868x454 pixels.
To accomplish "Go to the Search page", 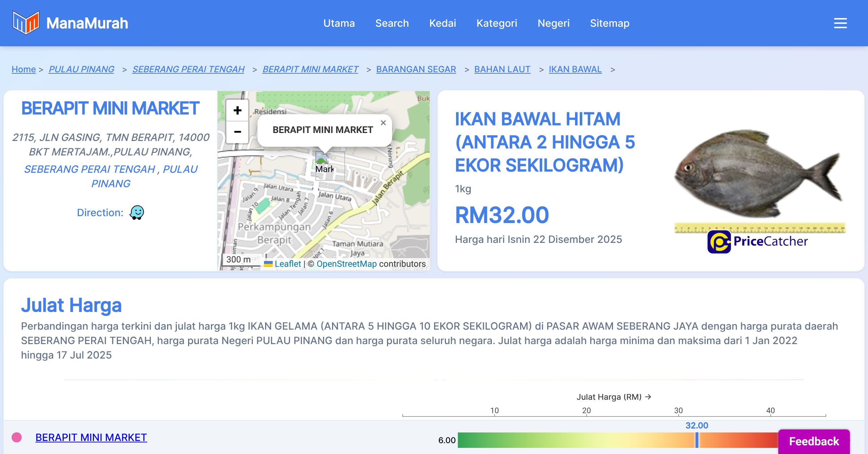I will pos(392,23).
